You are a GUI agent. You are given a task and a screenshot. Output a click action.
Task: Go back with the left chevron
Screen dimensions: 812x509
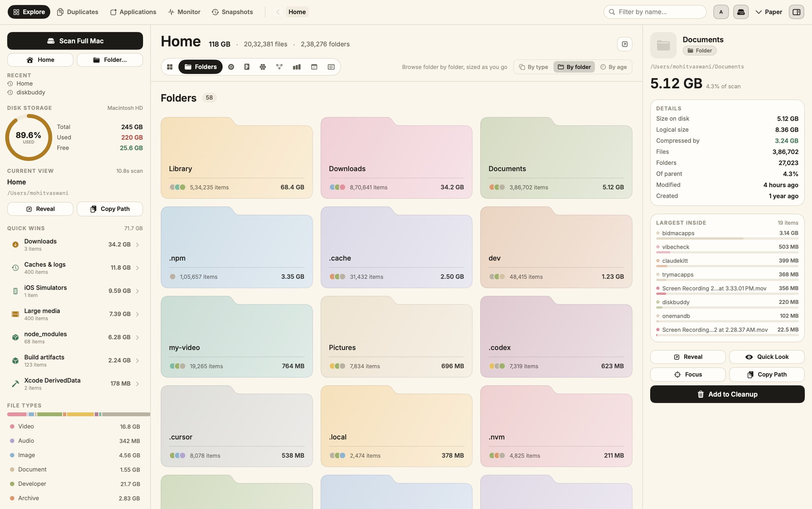click(x=278, y=12)
